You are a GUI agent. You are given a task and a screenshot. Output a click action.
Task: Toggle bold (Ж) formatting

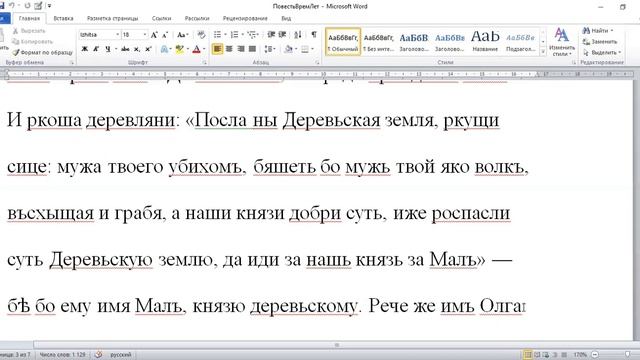[x=84, y=49]
